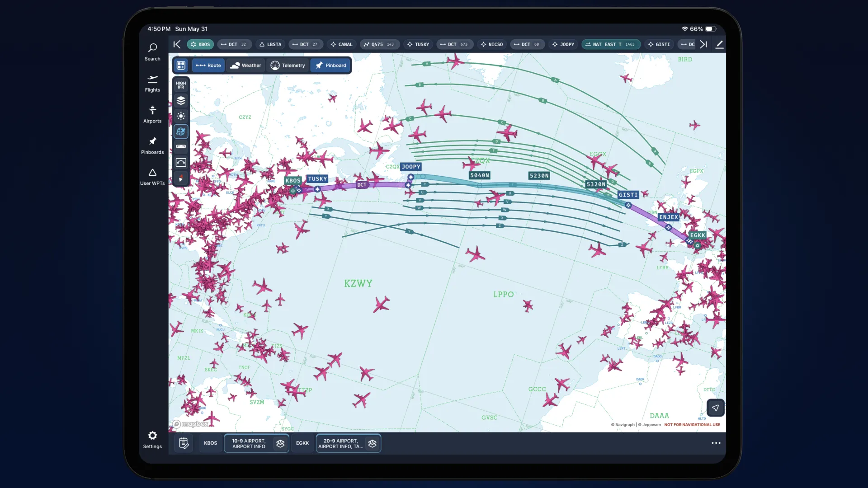Open the more options ellipsis
Image resolution: width=868 pixels, height=488 pixels.
click(x=716, y=443)
